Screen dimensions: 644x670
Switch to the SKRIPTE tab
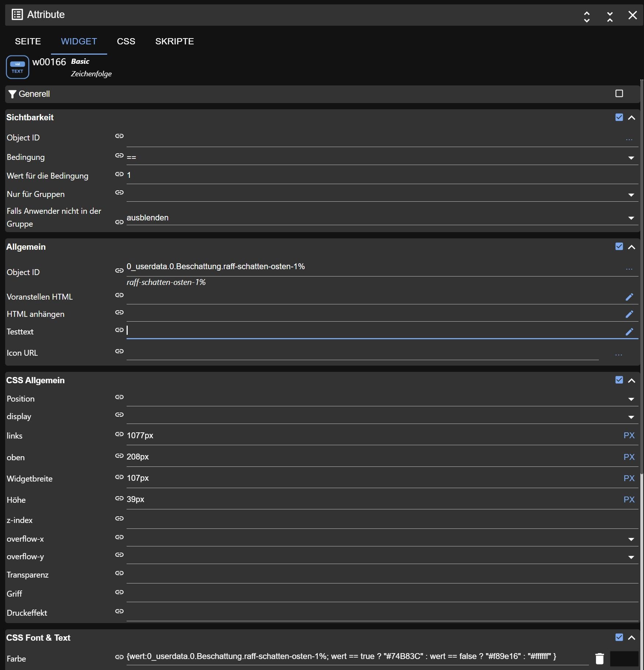174,41
